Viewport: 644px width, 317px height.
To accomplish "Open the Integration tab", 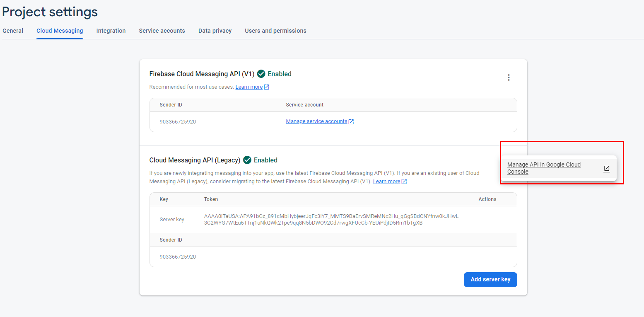I will (x=111, y=31).
